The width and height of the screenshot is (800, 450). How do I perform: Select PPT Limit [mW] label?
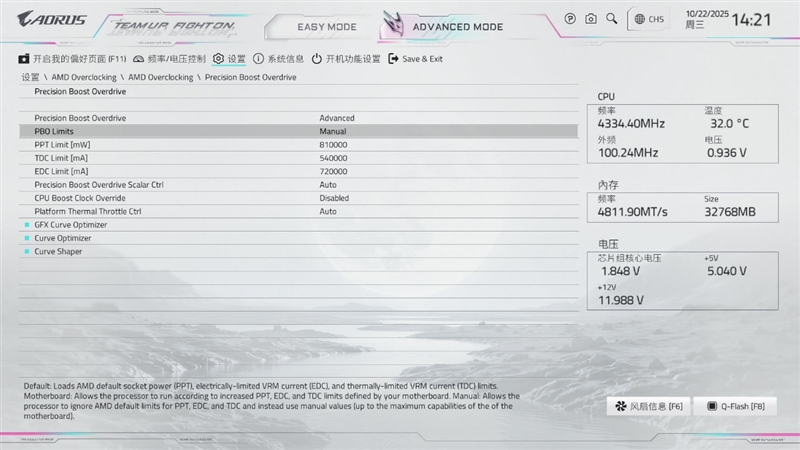pyautogui.click(x=62, y=145)
